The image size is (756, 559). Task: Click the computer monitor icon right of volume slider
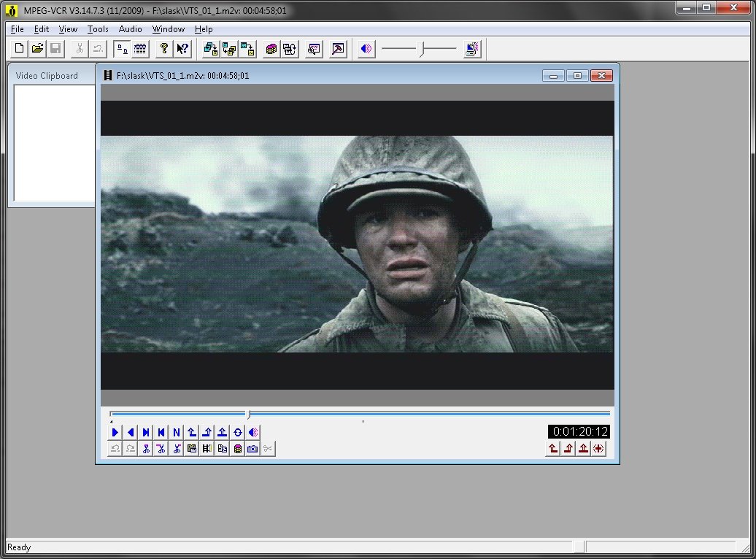pyautogui.click(x=472, y=49)
